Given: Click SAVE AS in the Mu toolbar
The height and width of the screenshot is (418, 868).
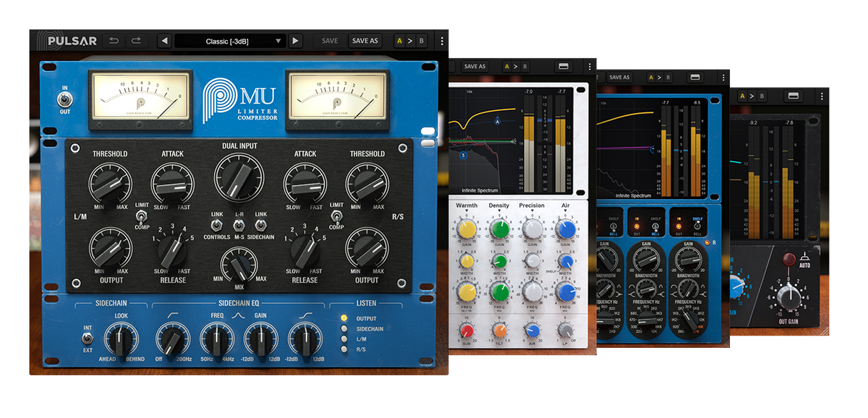Looking at the screenshot, I should tap(365, 41).
